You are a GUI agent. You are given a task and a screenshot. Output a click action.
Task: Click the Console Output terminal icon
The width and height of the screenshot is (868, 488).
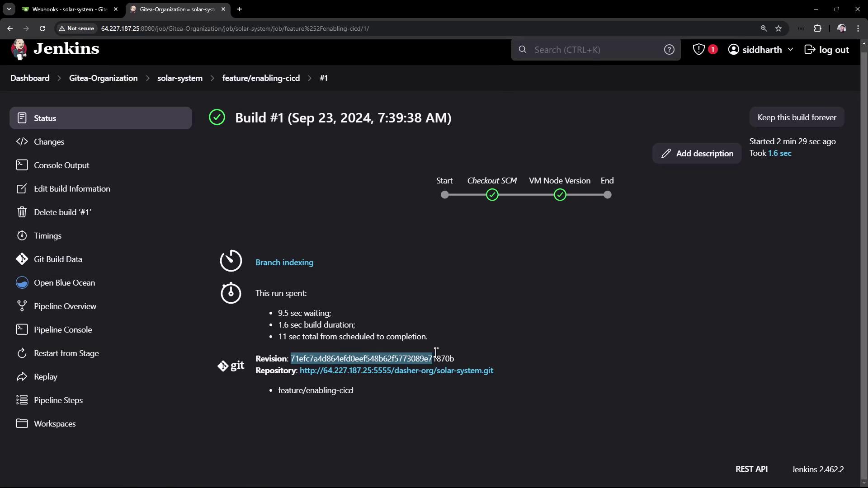[22, 165]
